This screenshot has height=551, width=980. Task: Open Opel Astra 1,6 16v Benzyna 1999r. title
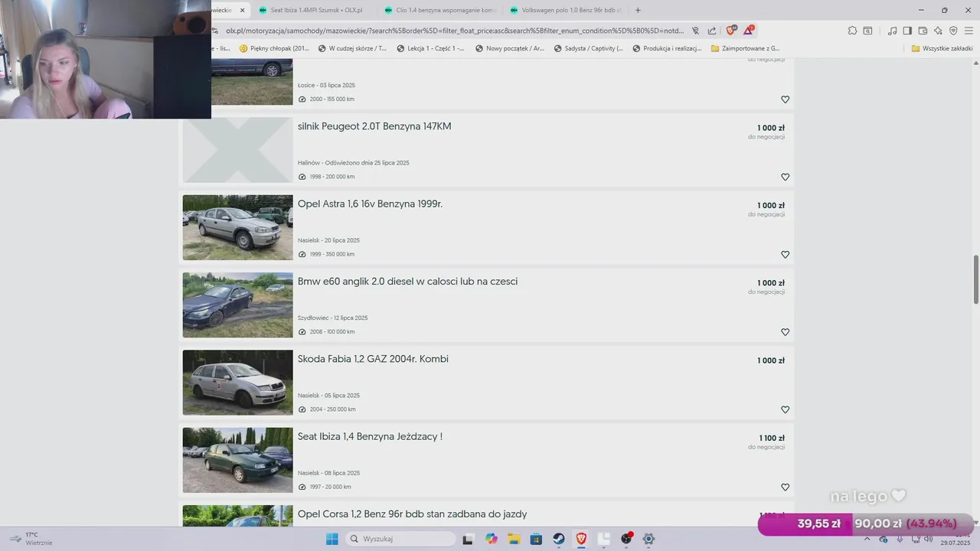(x=370, y=204)
